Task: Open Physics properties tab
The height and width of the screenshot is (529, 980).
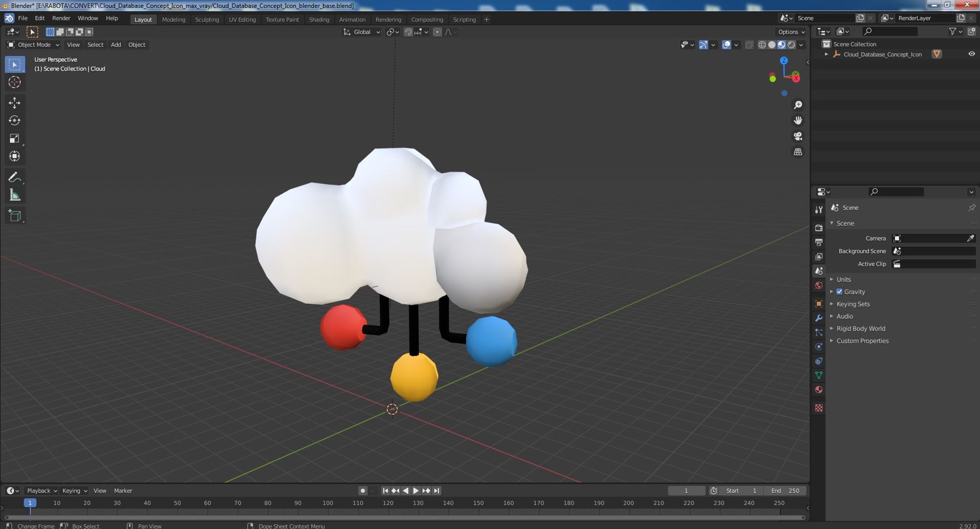Action: [819, 347]
